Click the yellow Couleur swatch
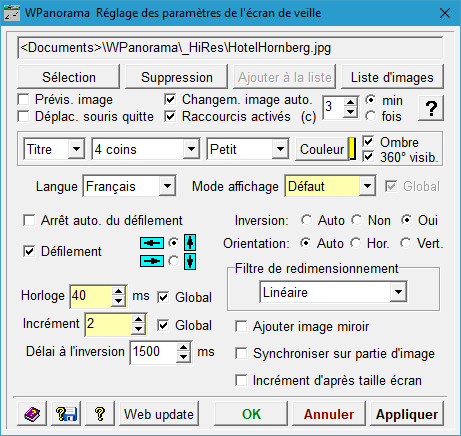This screenshot has width=461, height=436. [352, 149]
